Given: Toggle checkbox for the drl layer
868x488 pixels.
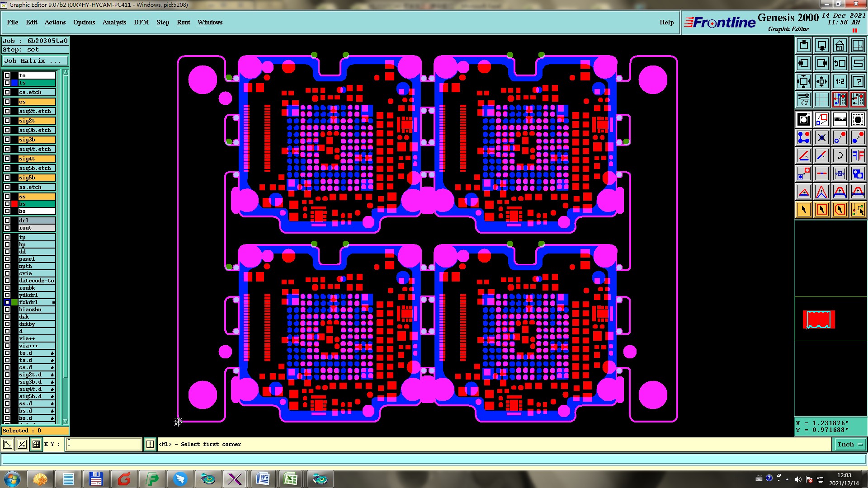Looking at the screenshot, I should pyautogui.click(x=7, y=221).
